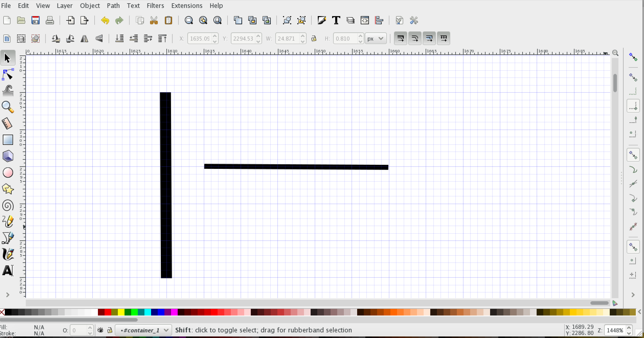Viewport: 644px width, 338px height.
Task: Toggle the width/height ratio lock
Action: [314, 39]
